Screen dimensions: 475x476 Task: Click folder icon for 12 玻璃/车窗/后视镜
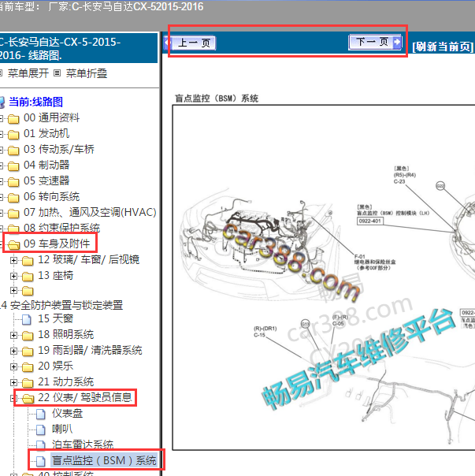coord(28,261)
